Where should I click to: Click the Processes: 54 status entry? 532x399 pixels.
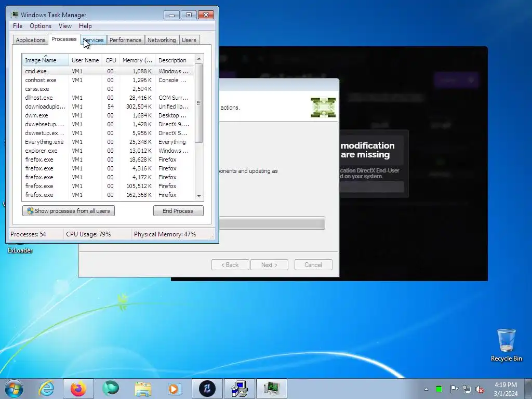click(x=28, y=234)
